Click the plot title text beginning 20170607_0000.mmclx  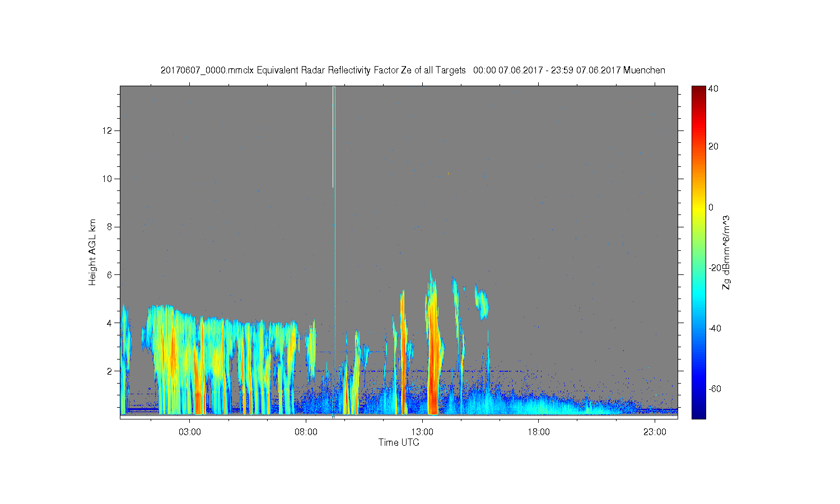click(413, 71)
